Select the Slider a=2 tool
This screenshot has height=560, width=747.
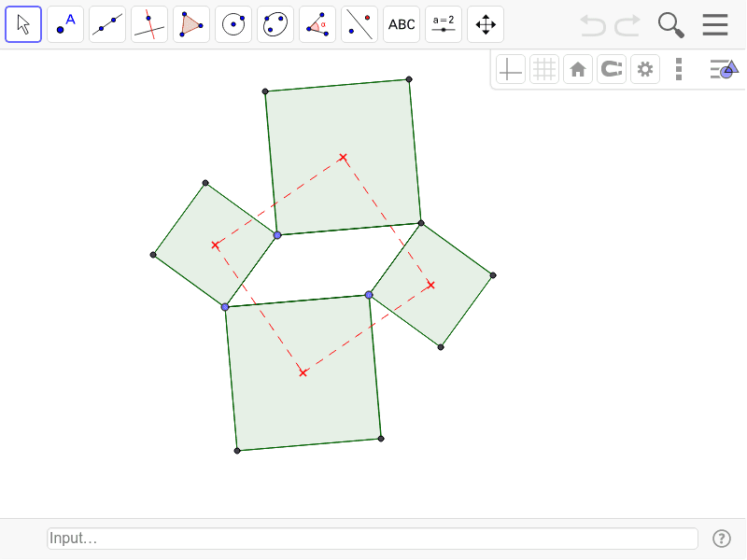pyautogui.click(x=443, y=24)
